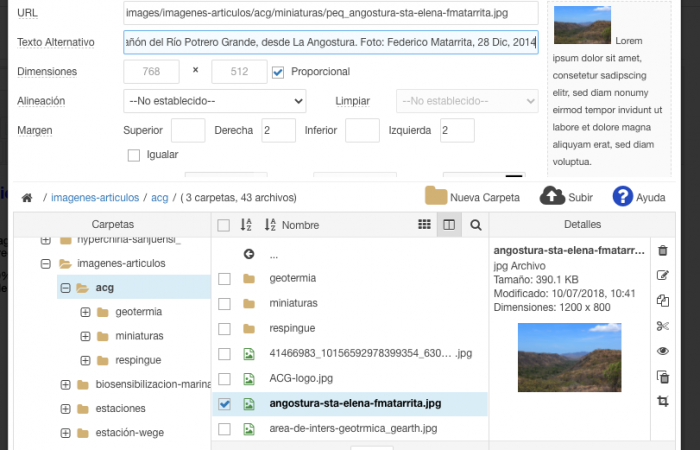Viewport: 700px width, 450px height.
Task: Click the Texto Alternativo input field
Action: pyautogui.click(x=330, y=43)
